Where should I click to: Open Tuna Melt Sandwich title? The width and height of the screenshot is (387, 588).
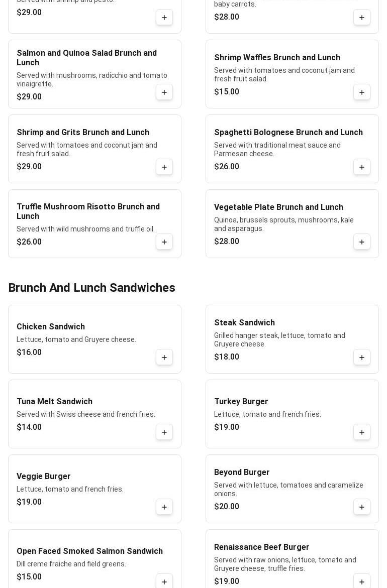coord(54,402)
